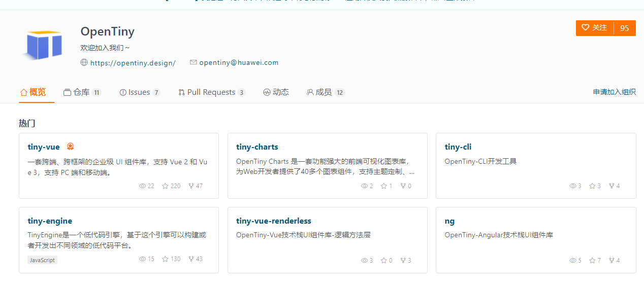The width and height of the screenshot is (644, 287).
Task: Click the star icon on tiny-engine card
Action: click(165, 259)
